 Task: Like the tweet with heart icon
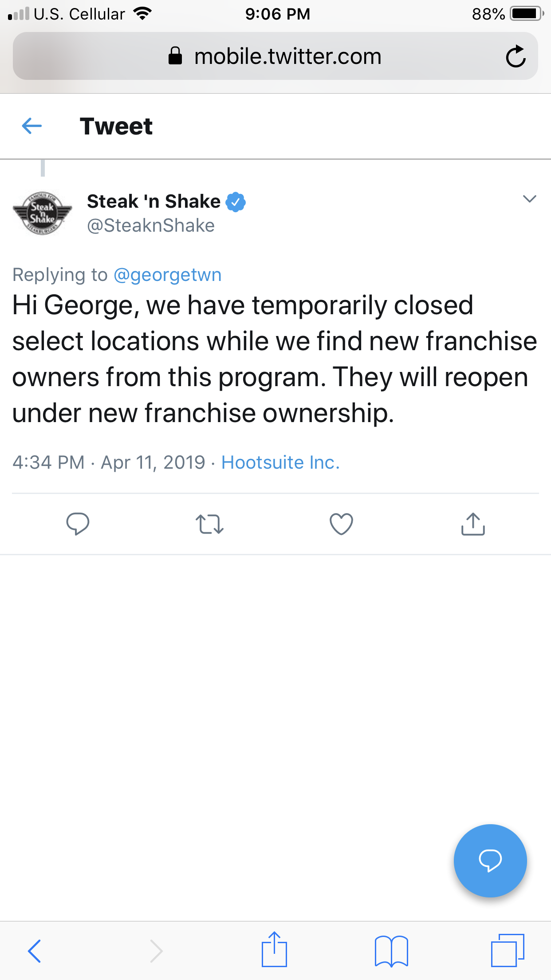[341, 524]
